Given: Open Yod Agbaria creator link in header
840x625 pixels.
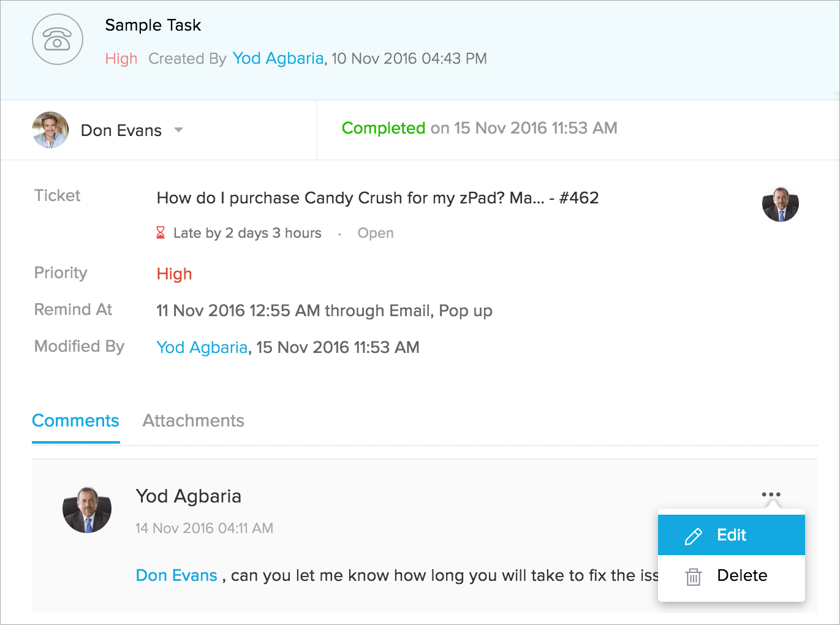Looking at the screenshot, I should (278, 58).
